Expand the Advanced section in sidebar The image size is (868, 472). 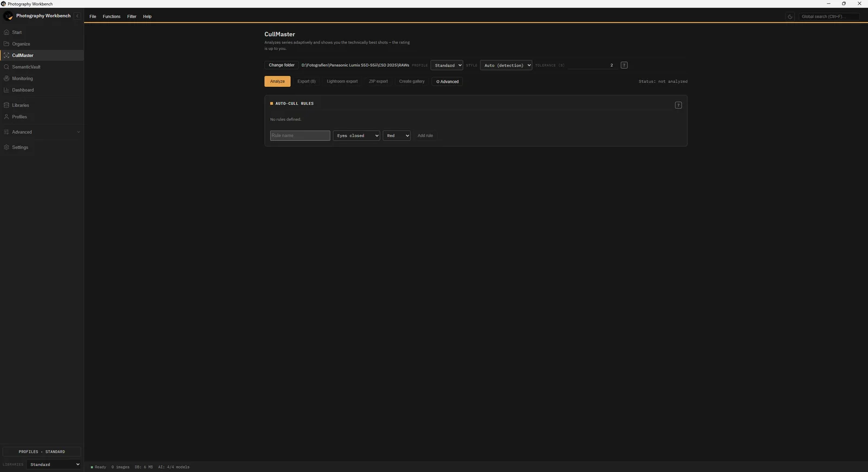(x=42, y=132)
